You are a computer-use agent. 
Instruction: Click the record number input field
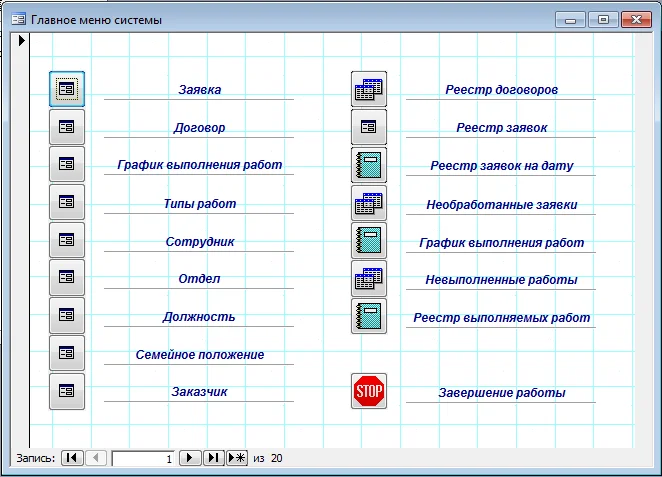[x=143, y=458]
